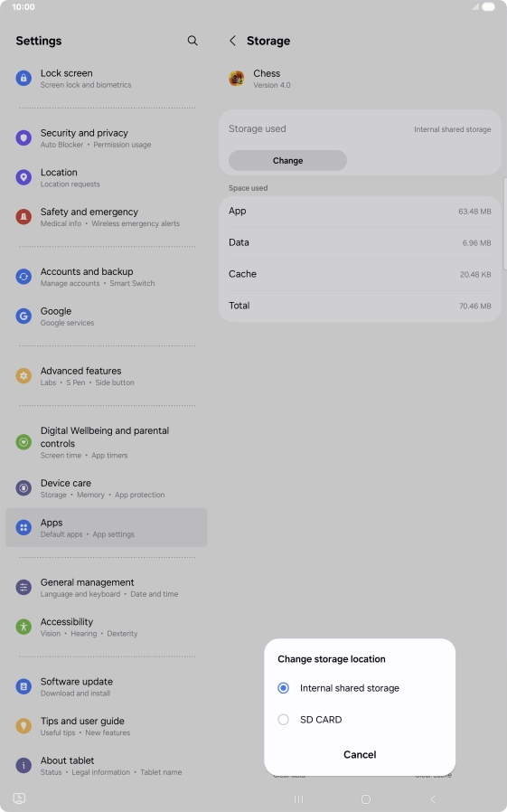The width and height of the screenshot is (507, 812).
Task: Go back using the Storage back arrow
Action: pos(233,41)
